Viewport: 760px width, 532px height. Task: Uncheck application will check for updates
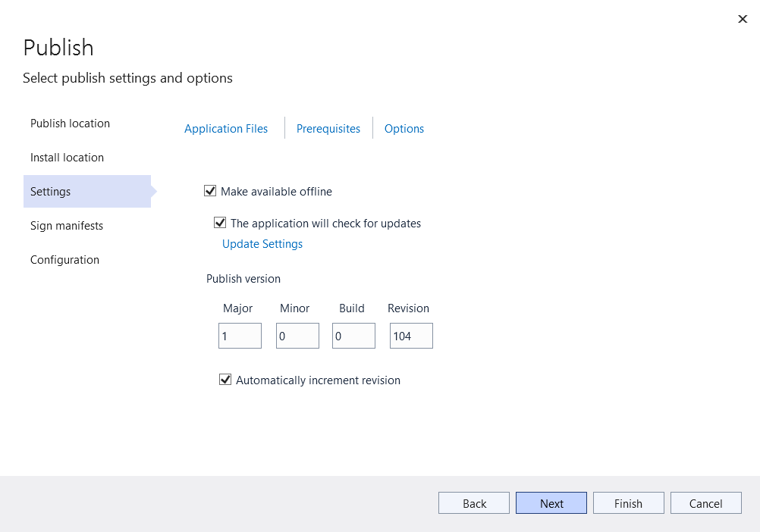[x=220, y=223]
